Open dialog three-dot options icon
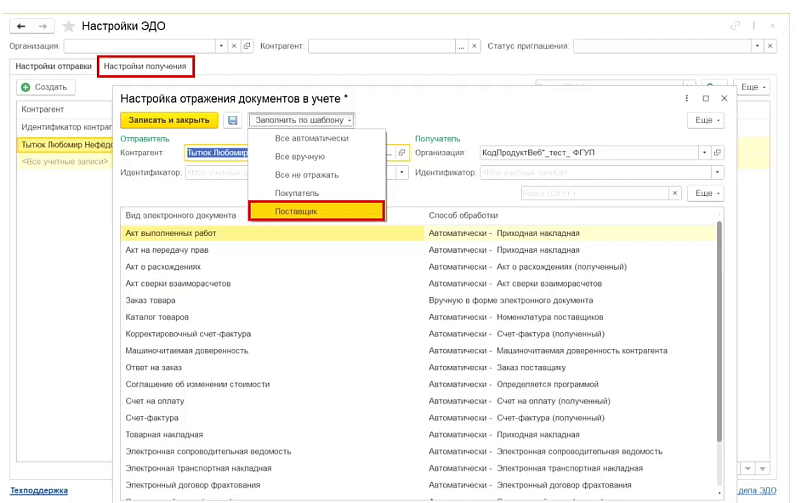Viewport: 799px width, 503px height. (686, 98)
